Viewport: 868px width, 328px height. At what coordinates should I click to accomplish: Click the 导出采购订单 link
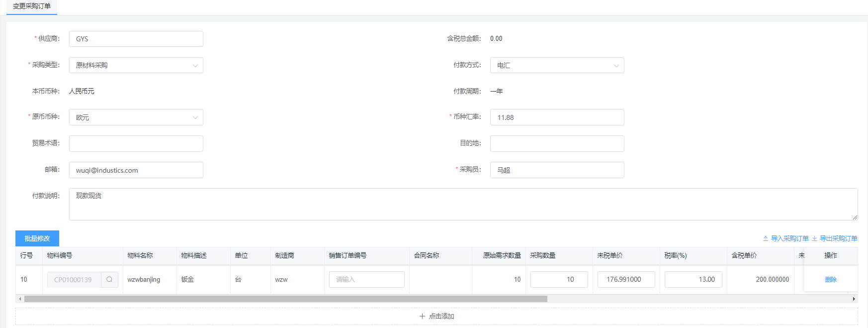click(838, 238)
